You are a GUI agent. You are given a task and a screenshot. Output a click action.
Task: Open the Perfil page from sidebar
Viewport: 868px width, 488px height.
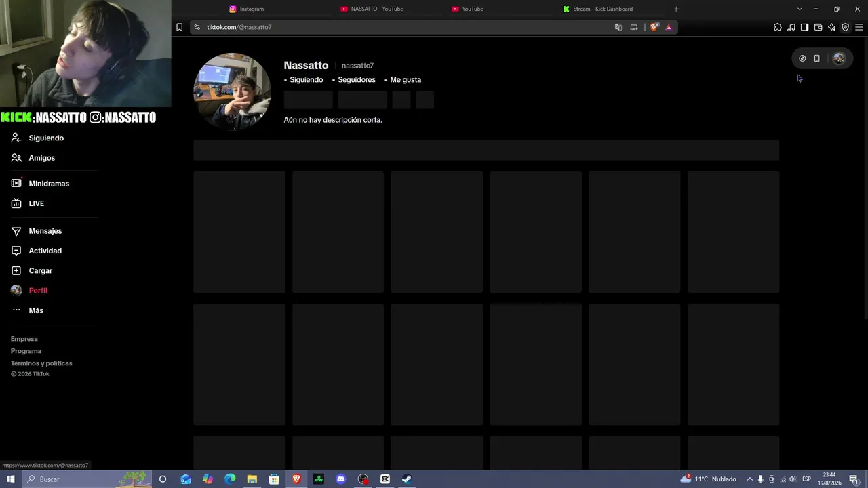pos(38,291)
